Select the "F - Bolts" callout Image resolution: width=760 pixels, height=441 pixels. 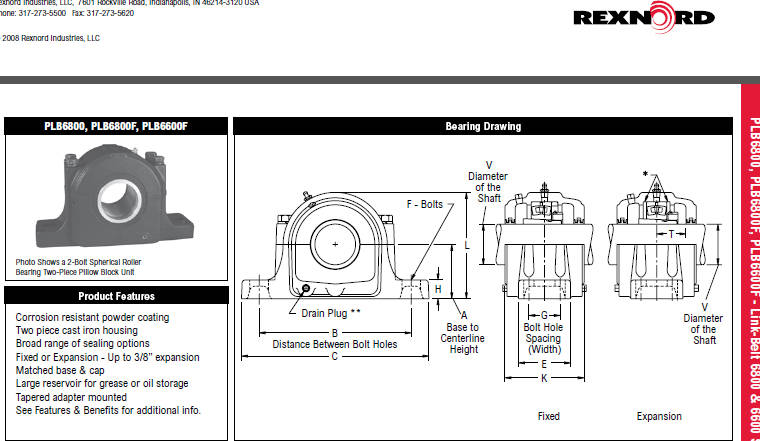click(424, 204)
